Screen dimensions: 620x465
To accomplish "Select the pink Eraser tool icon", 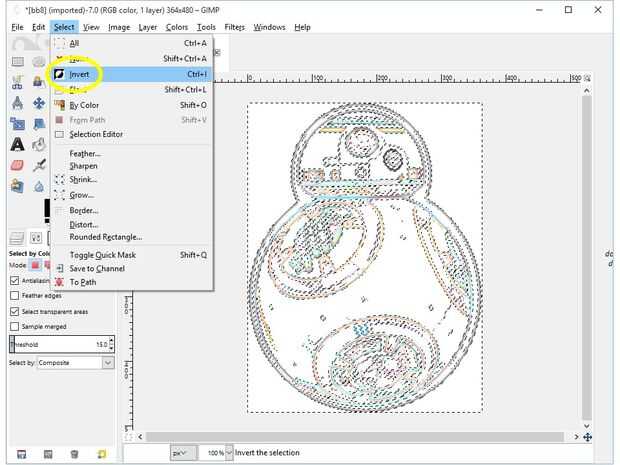I will click(17, 165).
